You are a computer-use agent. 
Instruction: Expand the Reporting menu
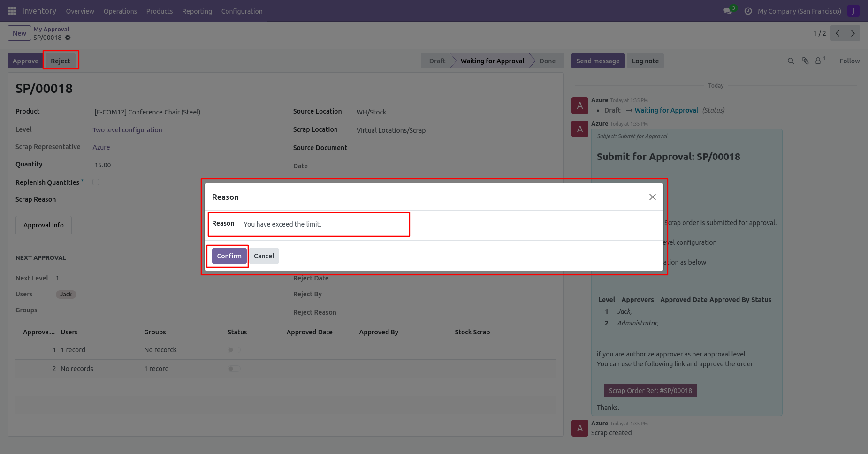[x=197, y=11]
